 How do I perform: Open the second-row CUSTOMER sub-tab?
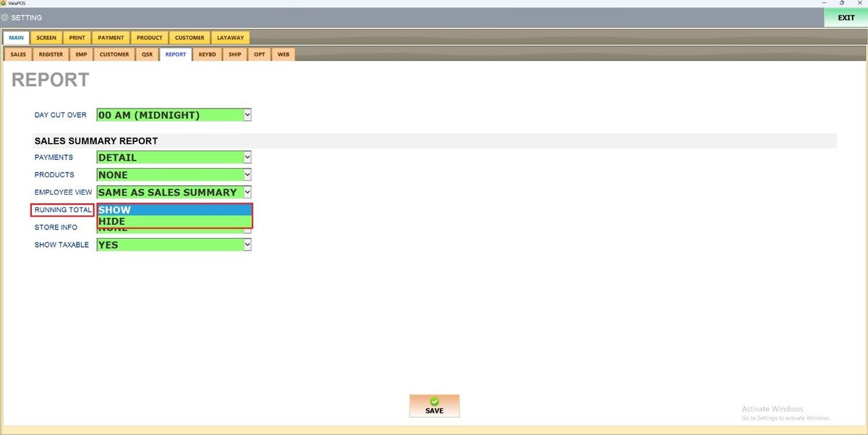pyautogui.click(x=114, y=54)
